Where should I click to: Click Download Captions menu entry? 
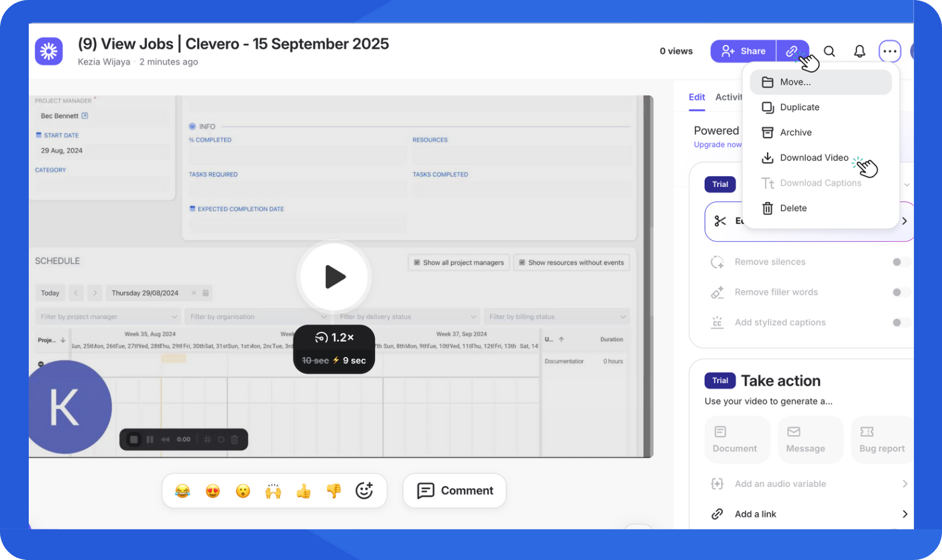[x=821, y=183]
